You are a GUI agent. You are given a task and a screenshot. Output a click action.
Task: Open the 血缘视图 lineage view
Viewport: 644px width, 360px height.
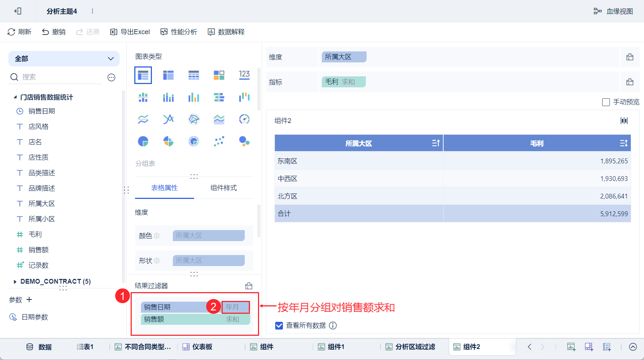614,11
